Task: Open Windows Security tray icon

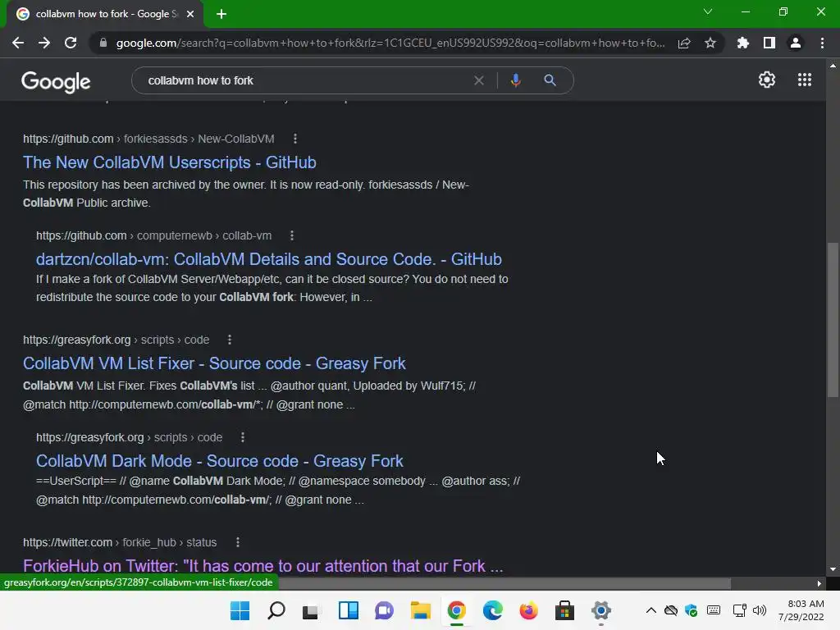Action: pyautogui.click(x=691, y=610)
